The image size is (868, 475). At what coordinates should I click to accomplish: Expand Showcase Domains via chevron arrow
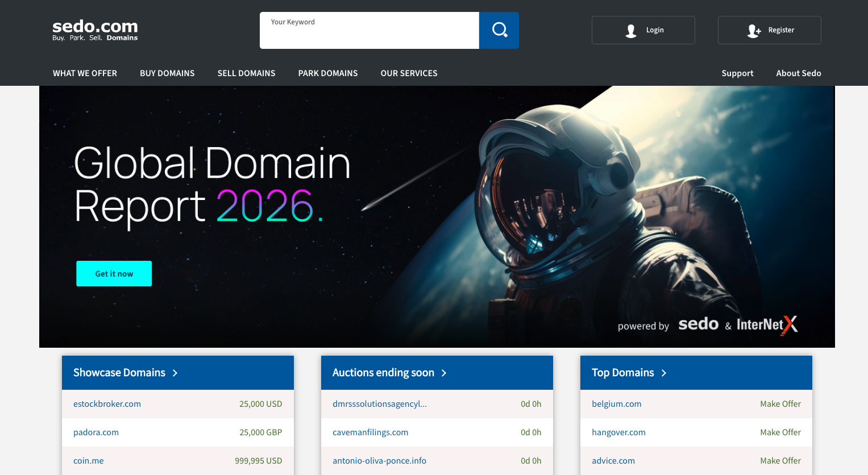175,373
